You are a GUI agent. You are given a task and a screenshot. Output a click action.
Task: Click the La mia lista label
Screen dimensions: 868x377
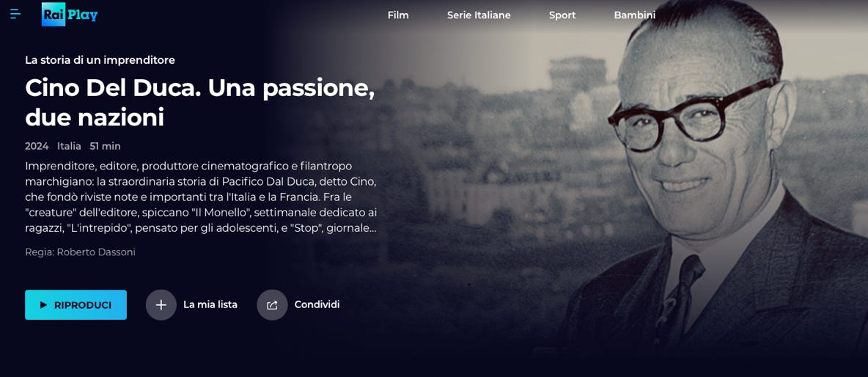pos(210,304)
